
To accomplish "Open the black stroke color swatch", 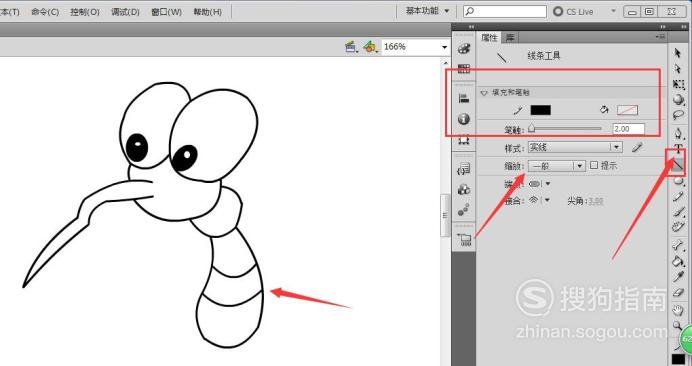I will tap(540, 110).
